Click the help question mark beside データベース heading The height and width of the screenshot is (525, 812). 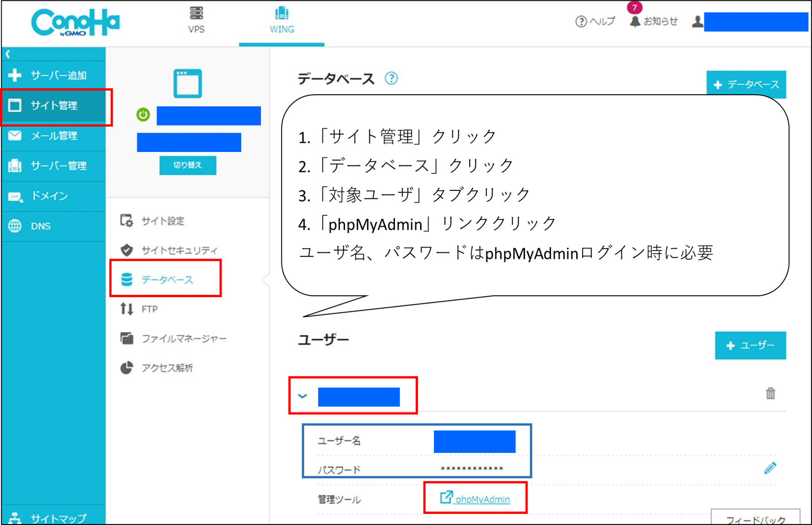[x=391, y=78]
